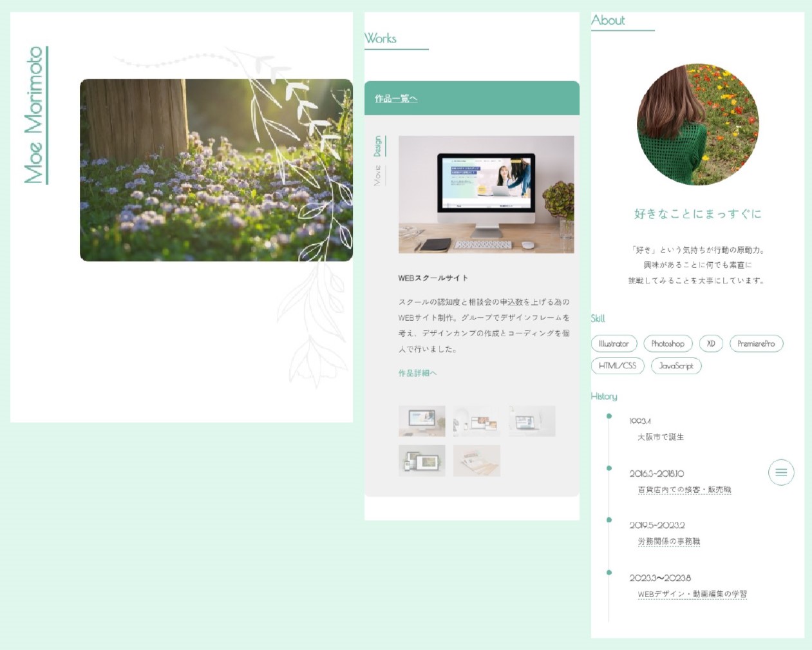Click the Illustrator skill tag
Viewport: 812px width, 650px height.
pyautogui.click(x=614, y=344)
